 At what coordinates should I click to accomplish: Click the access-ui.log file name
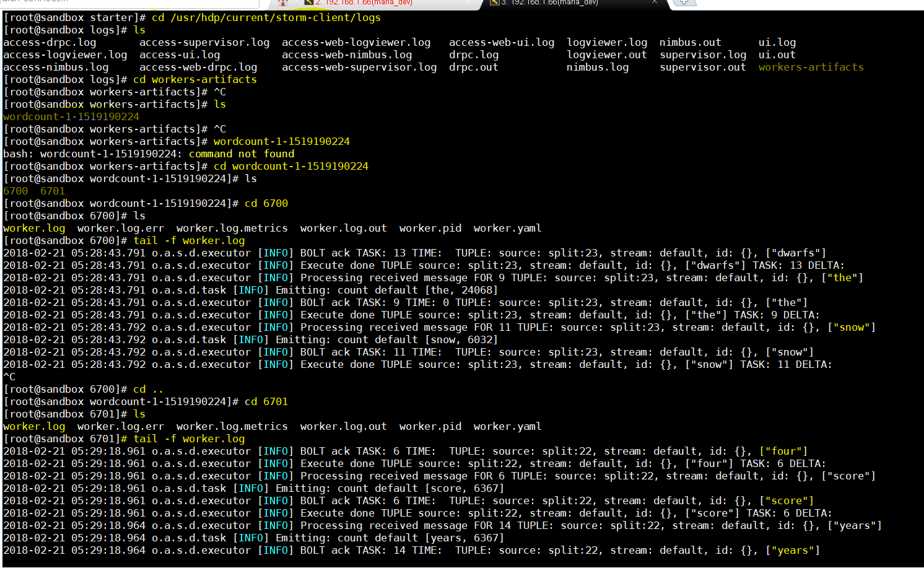click(180, 55)
